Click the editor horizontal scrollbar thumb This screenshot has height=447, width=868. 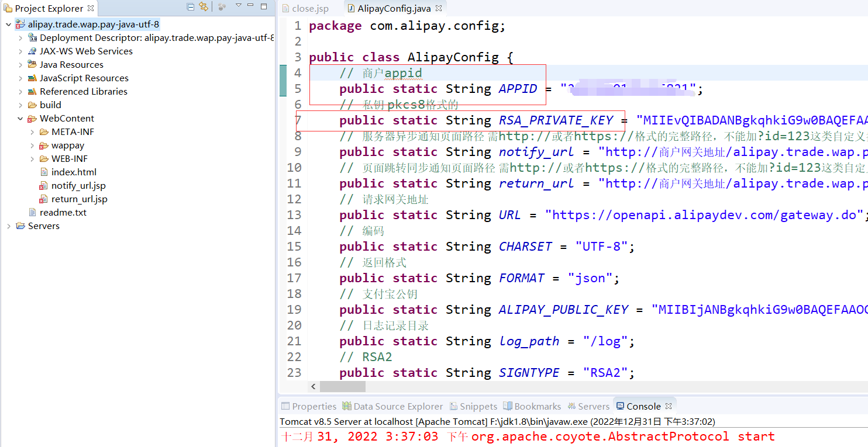(x=343, y=387)
